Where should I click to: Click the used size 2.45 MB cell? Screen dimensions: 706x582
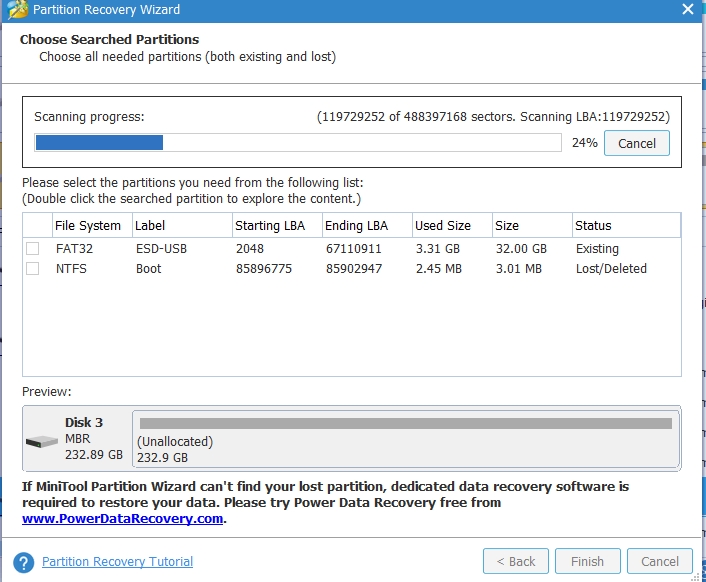(x=439, y=268)
